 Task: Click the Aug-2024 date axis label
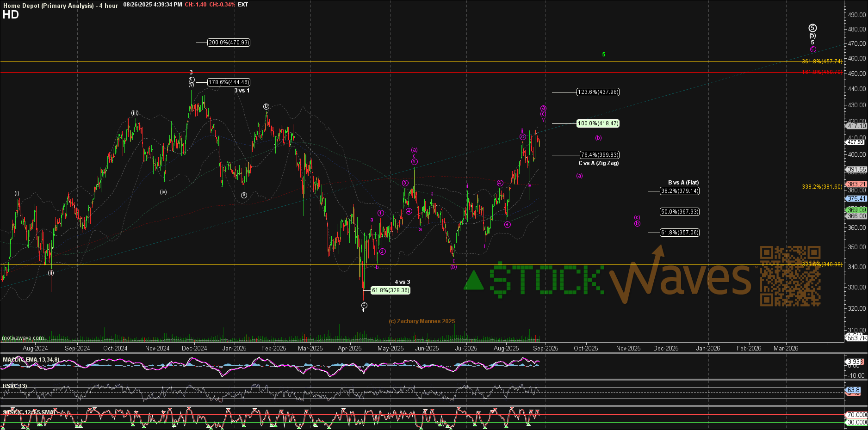tap(35, 348)
